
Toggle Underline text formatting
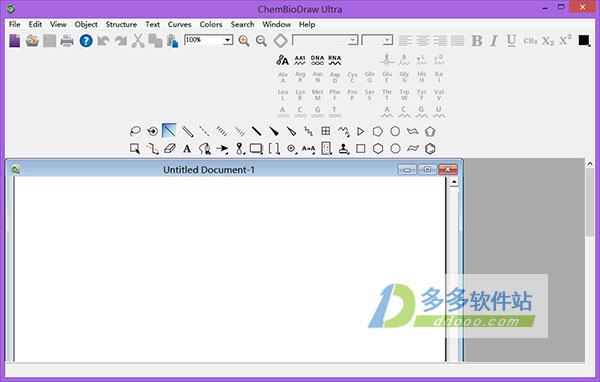pos(511,41)
